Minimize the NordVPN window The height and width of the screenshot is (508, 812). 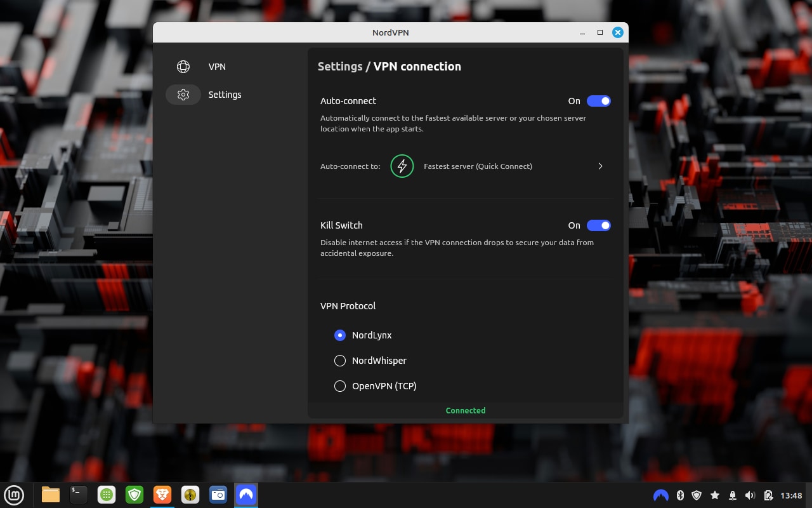(582, 32)
